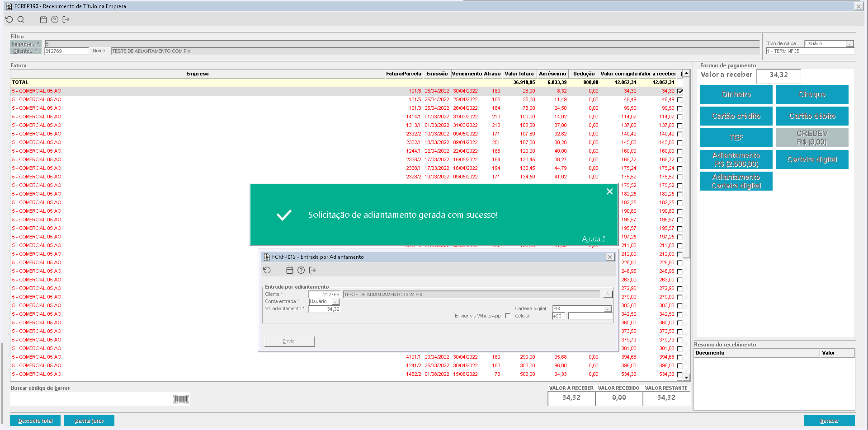Screen dimensions: 868x430
Task: Click the Celular phone number field
Action: 590,316
